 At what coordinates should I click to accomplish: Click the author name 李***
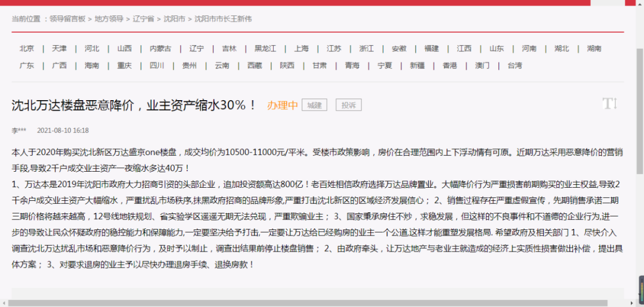19,131
